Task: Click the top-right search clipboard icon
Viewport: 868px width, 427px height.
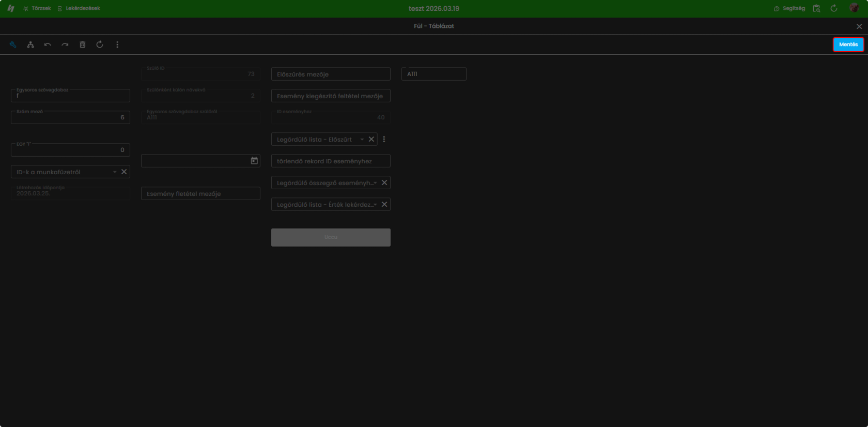Action: coord(816,8)
